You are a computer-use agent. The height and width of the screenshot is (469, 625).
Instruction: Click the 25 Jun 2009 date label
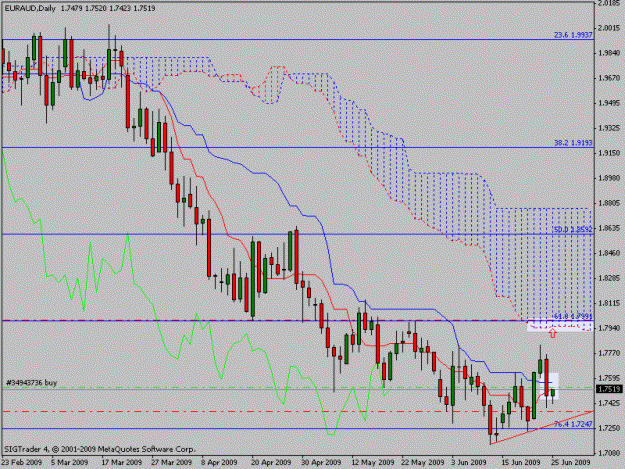click(x=571, y=463)
